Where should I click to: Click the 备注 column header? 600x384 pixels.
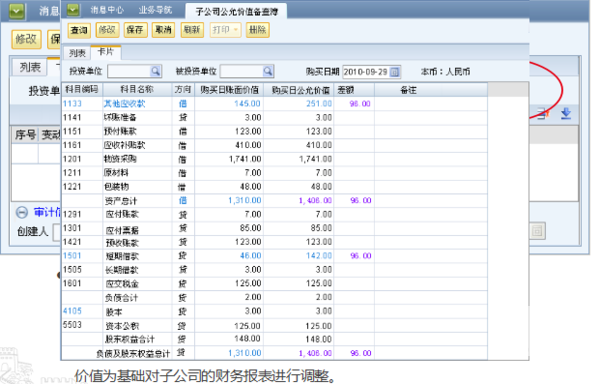408,90
